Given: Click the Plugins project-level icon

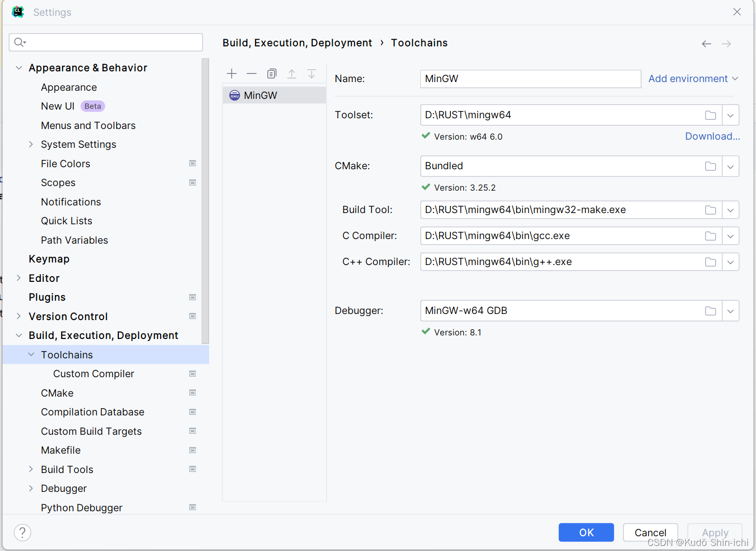Looking at the screenshot, I should pyautogui.click(x=193, y=297).
